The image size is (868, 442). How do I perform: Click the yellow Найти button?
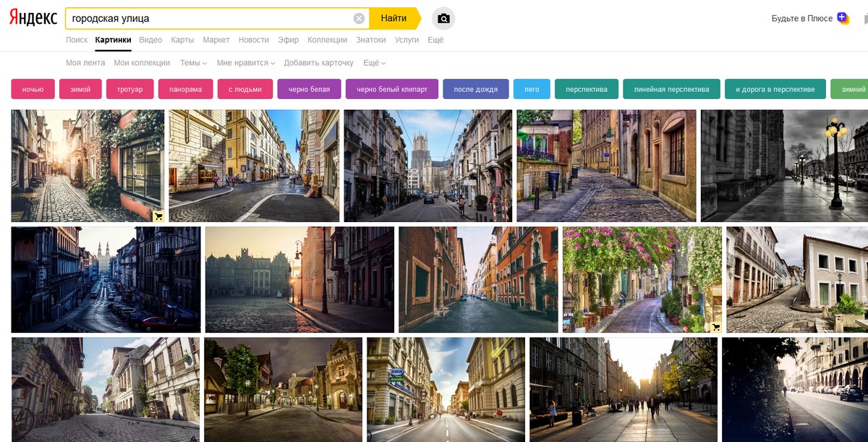(x=393, y=18)
